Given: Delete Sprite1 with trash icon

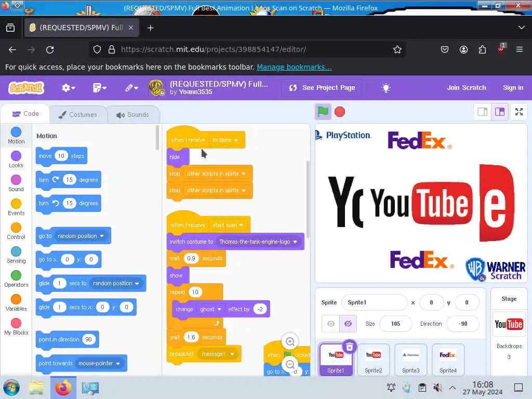Looking at the screenshot, I should pos(350,347).
